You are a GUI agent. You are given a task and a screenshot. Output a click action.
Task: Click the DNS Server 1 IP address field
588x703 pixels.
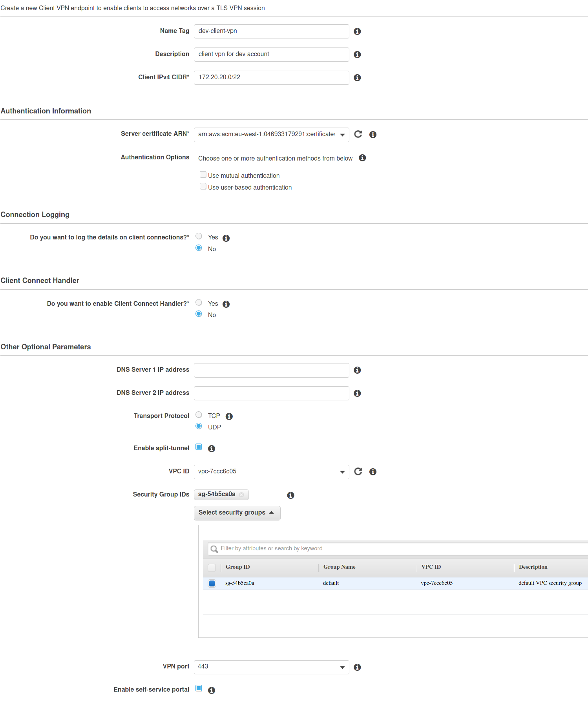click(271, 370)
